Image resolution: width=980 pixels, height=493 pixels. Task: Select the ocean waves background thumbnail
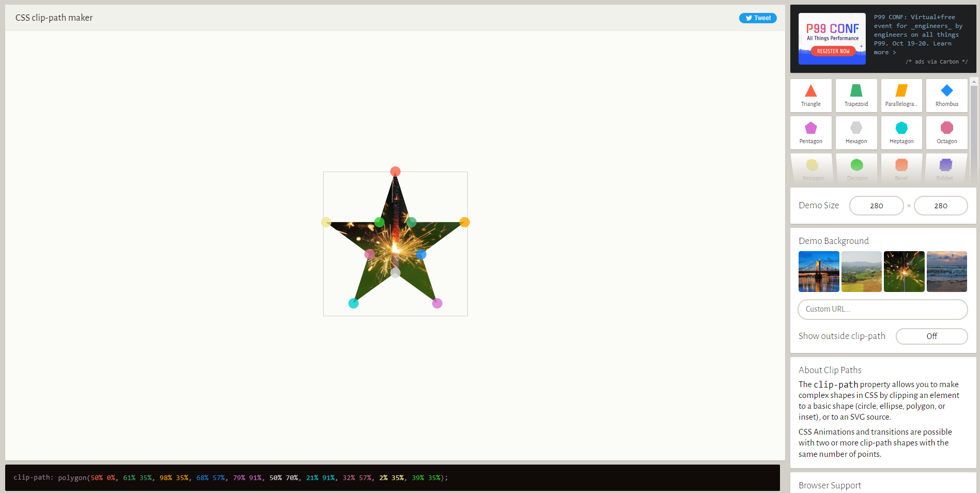946,272
